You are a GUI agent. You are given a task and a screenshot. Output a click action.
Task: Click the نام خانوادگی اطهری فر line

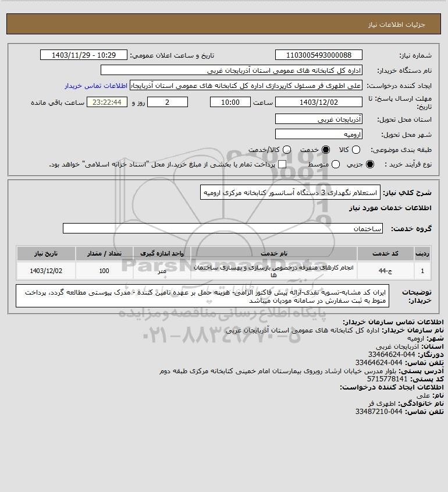[x=406, y=403]
